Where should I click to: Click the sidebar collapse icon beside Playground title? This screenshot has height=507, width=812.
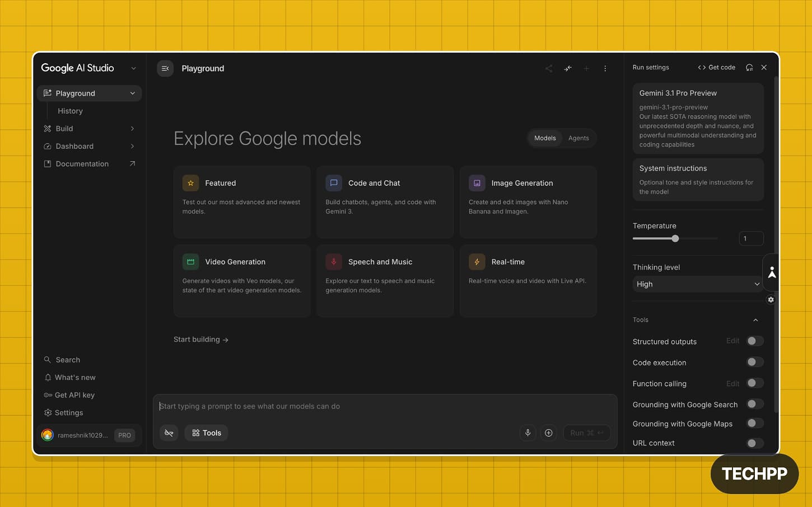(165, 68)
